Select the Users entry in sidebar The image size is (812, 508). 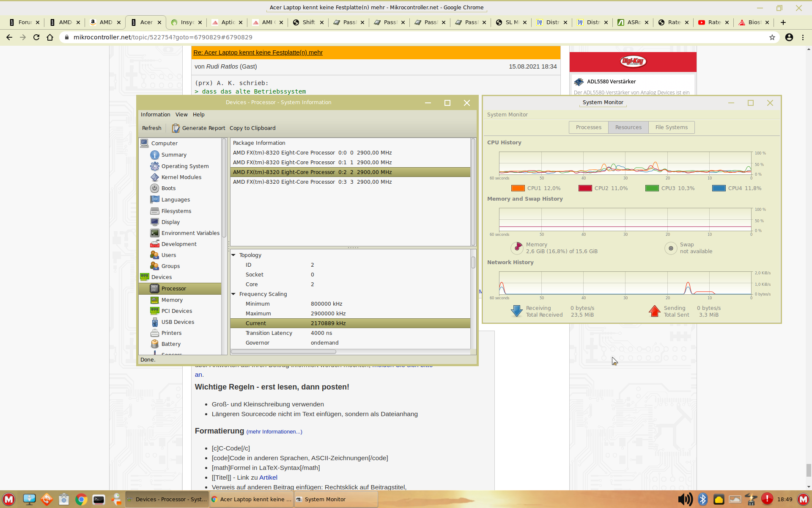point(168,255)
